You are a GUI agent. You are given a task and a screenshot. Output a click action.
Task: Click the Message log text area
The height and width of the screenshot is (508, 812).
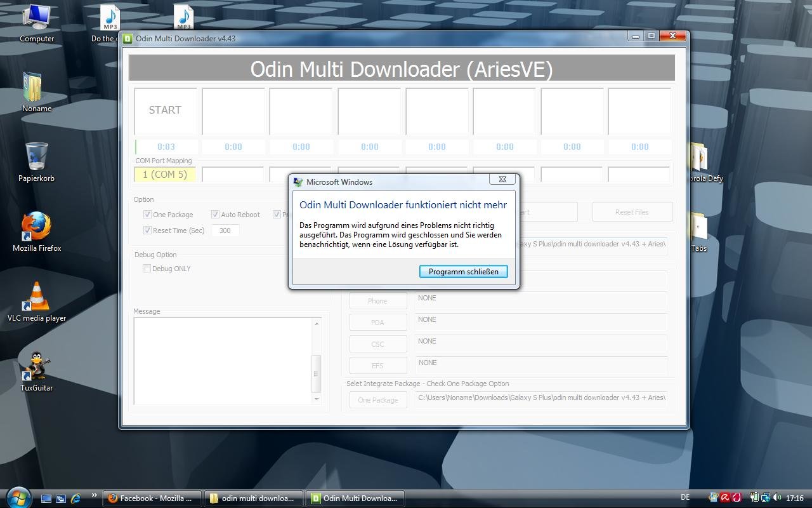point(223,361)
